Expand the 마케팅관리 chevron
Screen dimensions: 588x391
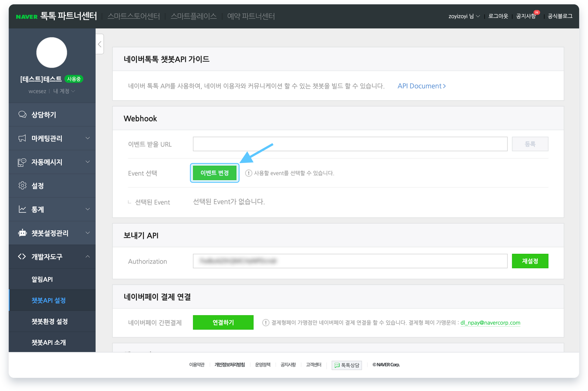88,138
